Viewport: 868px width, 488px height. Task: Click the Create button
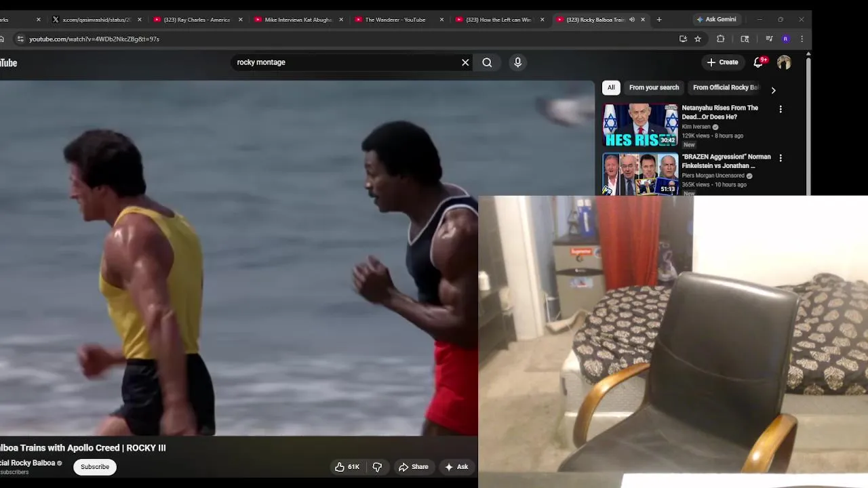point(722,62)
